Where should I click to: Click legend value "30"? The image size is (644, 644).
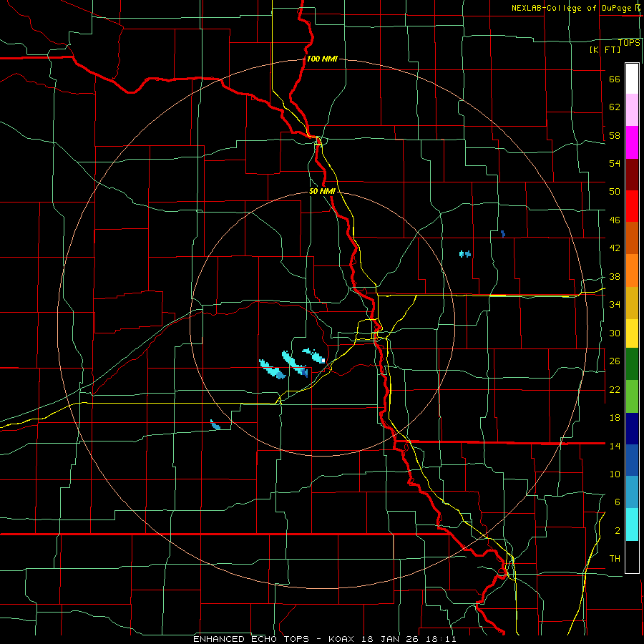point(615,333)
